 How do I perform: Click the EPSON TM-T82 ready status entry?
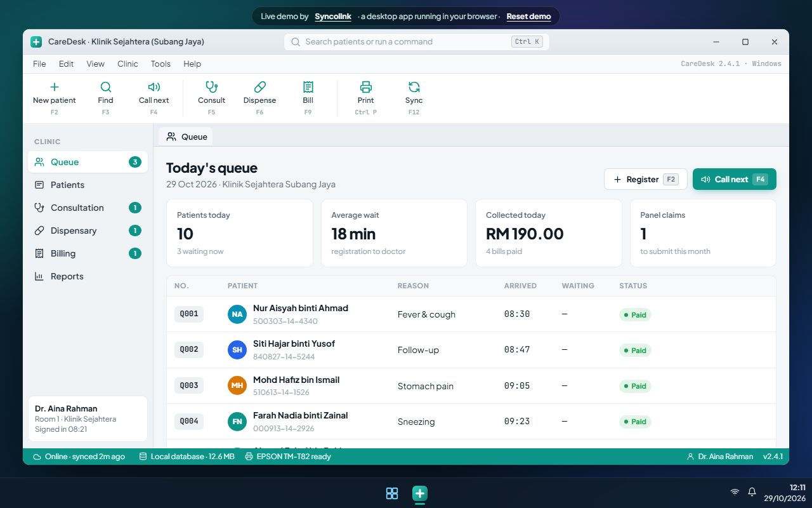pyautogui.click(x=288, y=457)
